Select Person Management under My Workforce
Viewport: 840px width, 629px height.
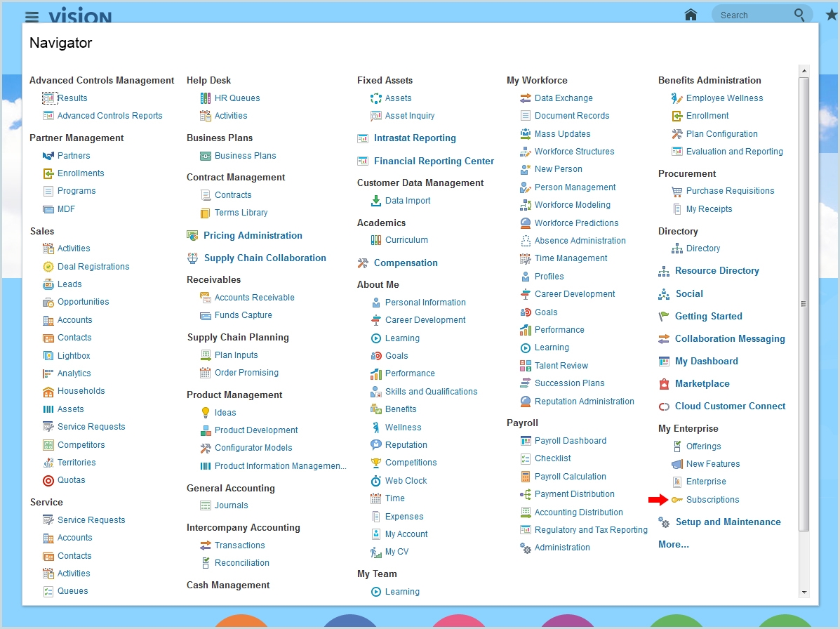point(575,187)
